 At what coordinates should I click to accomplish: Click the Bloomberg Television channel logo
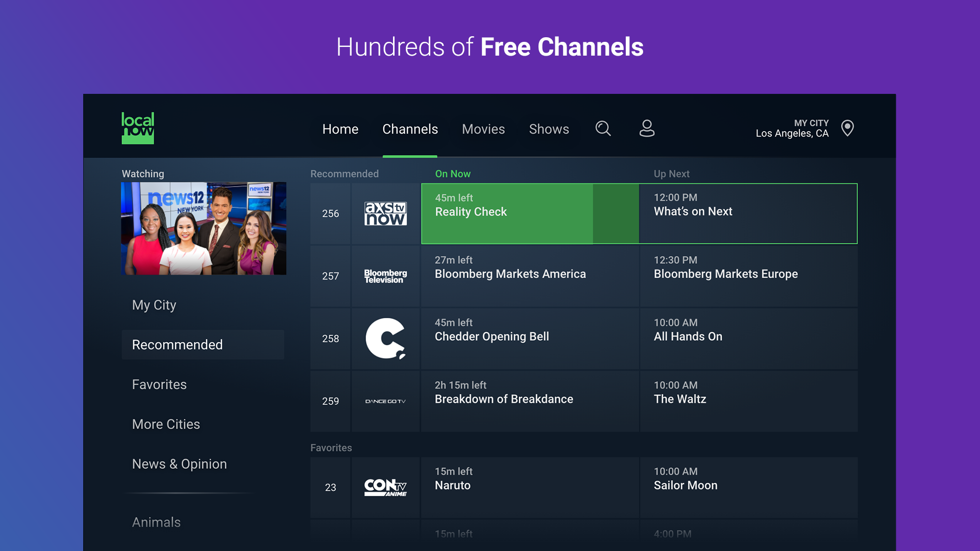[x=385, y=276]
